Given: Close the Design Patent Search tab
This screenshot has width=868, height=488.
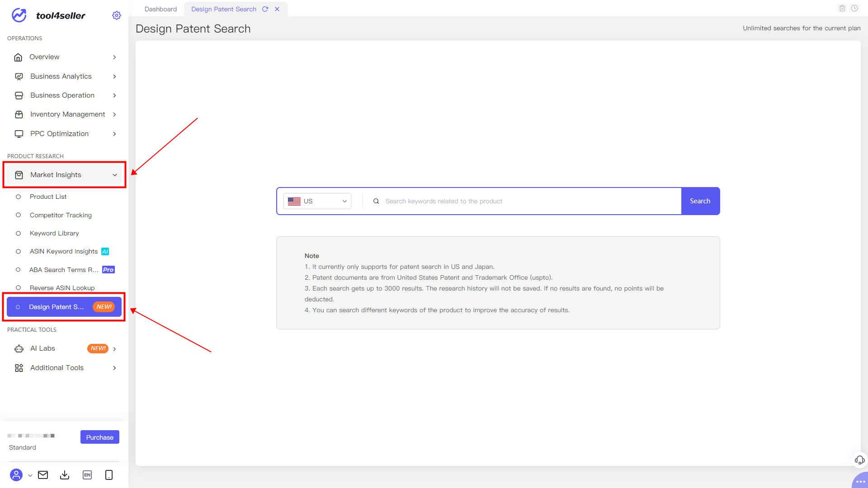Looking at the screenshot, I should (277, 9).
